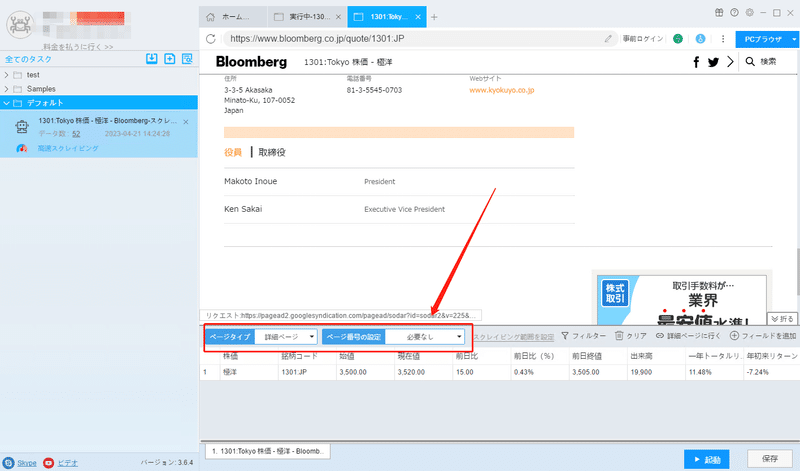Switch to the ホーム tab
800x471 pixels.
coord(233,17)
